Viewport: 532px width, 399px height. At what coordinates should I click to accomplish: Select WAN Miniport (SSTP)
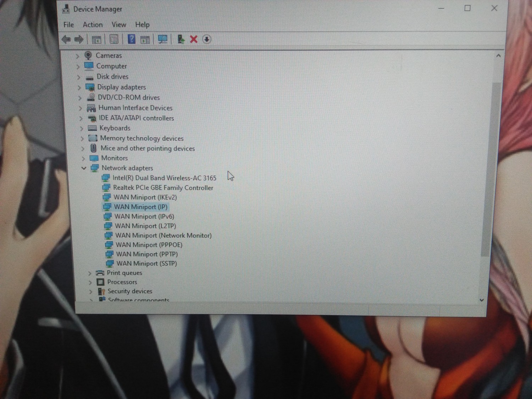coord(146,264)
